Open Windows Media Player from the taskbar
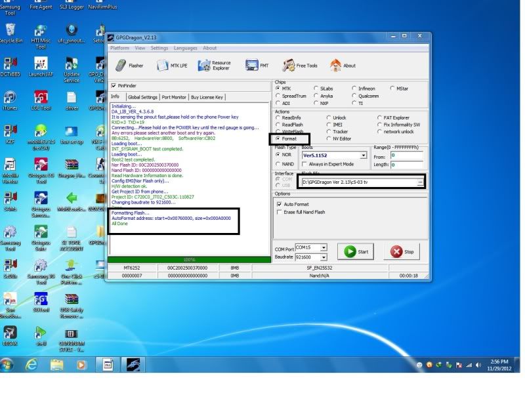The image size is (525, 420). (81, 364)
